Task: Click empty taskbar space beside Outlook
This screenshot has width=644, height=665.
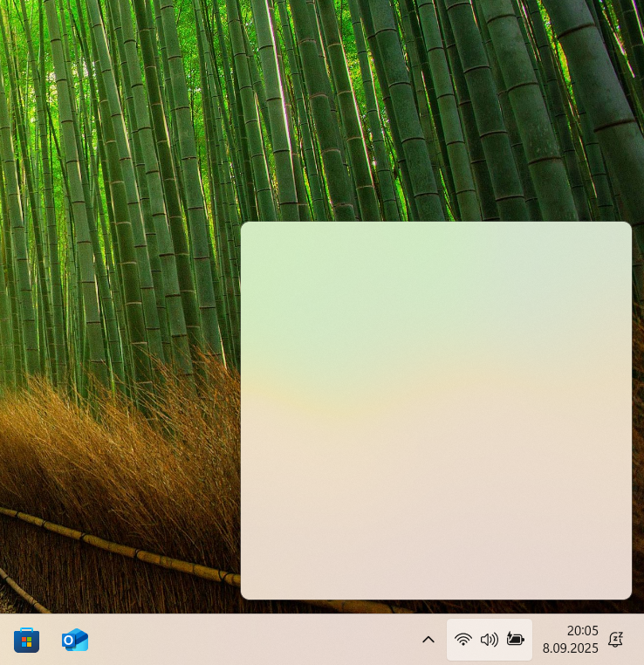Action: pos(255,640)
